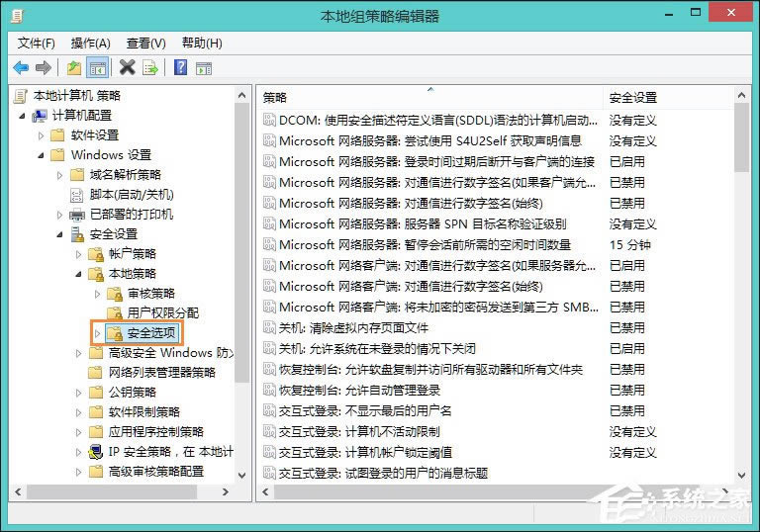Open the 操作(A) menu
The width and height of the screenshot is (760, 532).
click(x=91, y=44)
